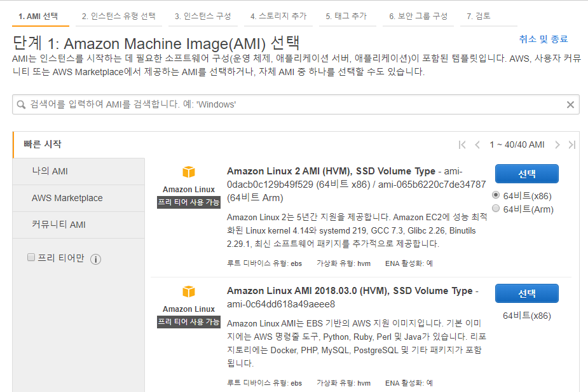Go to the previous AMI page
This screenshot has height=392, width=588.
(x=477, y=145)
